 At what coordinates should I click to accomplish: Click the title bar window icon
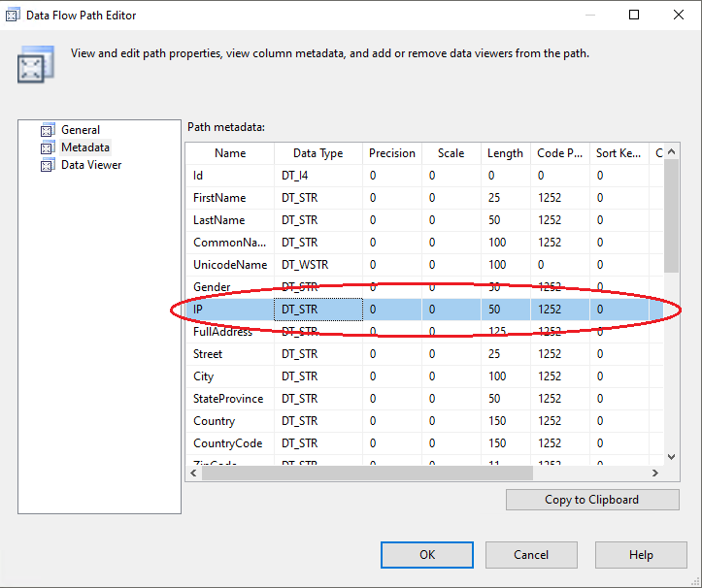tap(15, 16)
